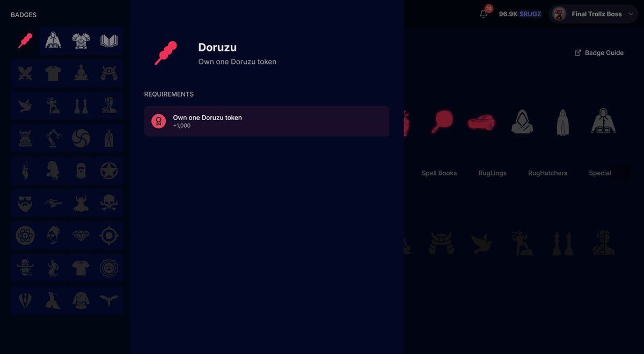Select the robed figure badge in sidebar
This screenshot has height=354, width=644.
click(x=109, y=138)
